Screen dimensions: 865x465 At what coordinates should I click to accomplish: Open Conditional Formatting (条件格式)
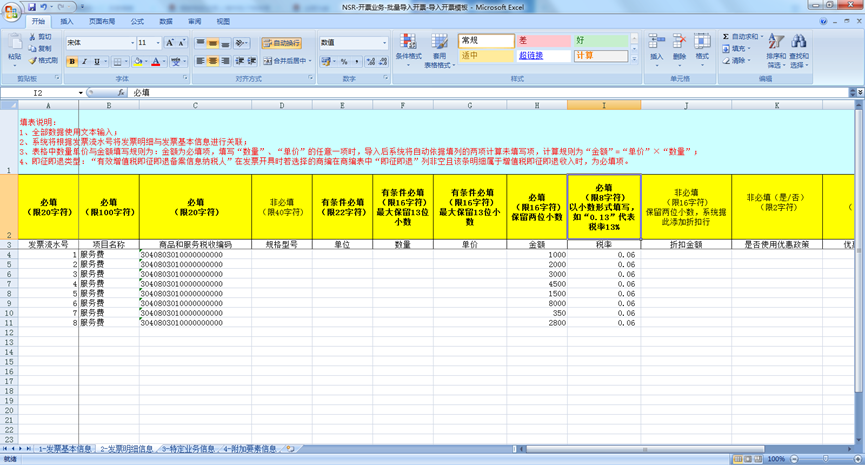click(408, 51)
